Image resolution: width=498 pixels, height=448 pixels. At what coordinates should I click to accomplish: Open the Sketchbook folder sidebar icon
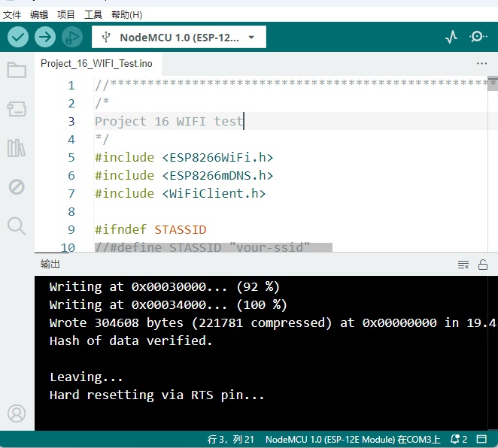pos(17,70)
